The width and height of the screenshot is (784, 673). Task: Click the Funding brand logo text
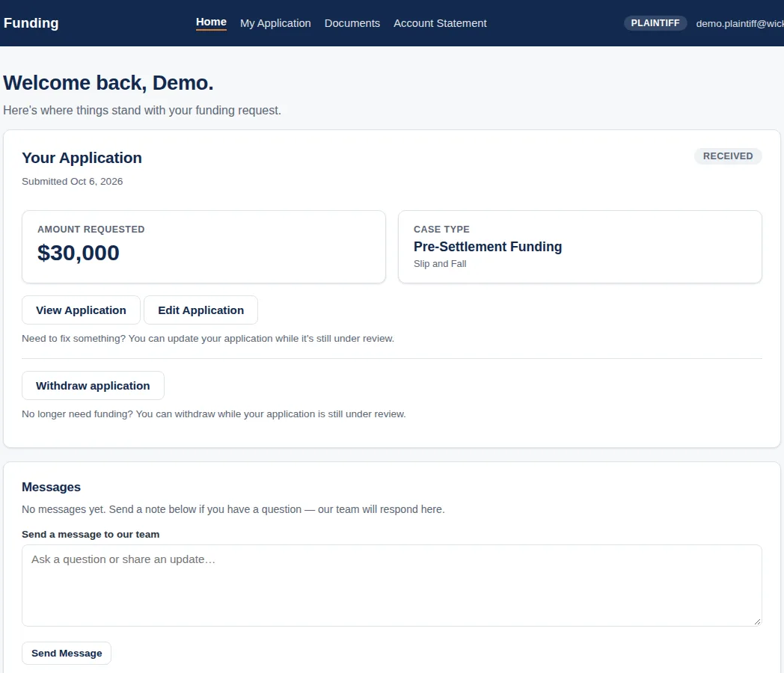point(31,23)
